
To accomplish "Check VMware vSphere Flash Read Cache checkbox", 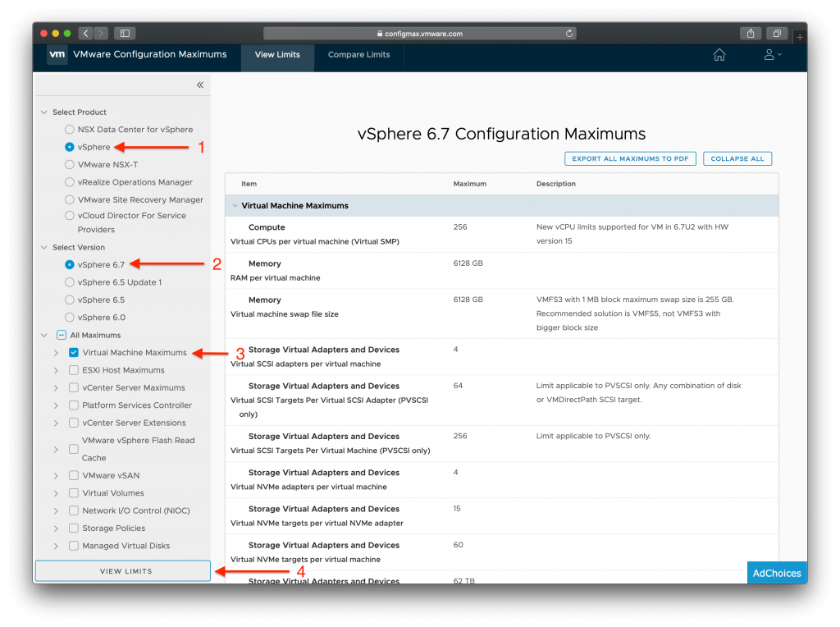I will [x=73, y=449].
